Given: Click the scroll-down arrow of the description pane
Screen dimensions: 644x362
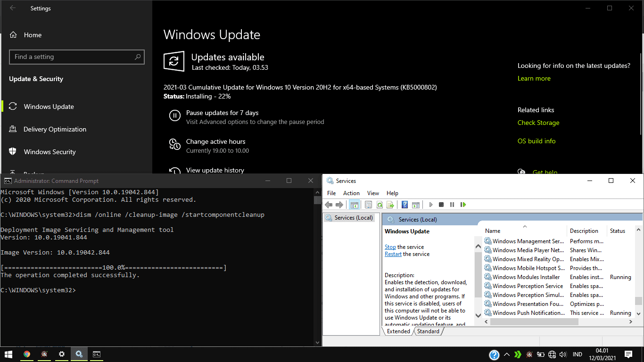Looking at the screenshot, I should coord(478,315).
